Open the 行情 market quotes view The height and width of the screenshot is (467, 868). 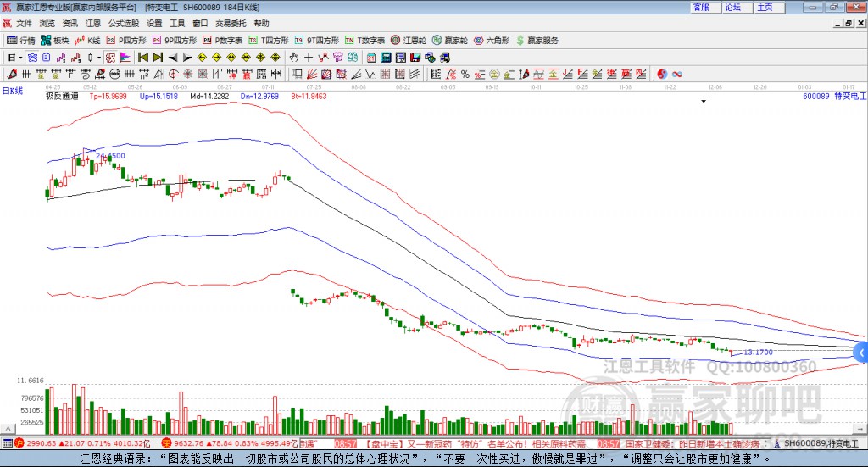[21, 40]
